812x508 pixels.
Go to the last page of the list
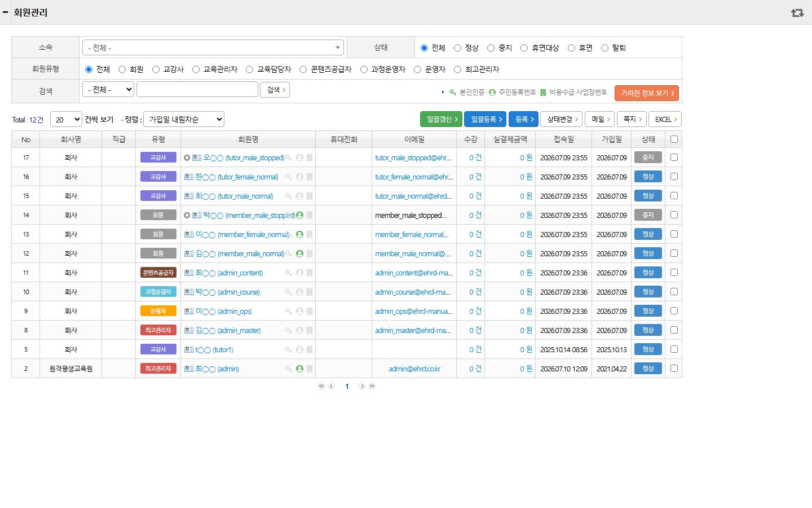pyautogui.click(x=372, y=386)
